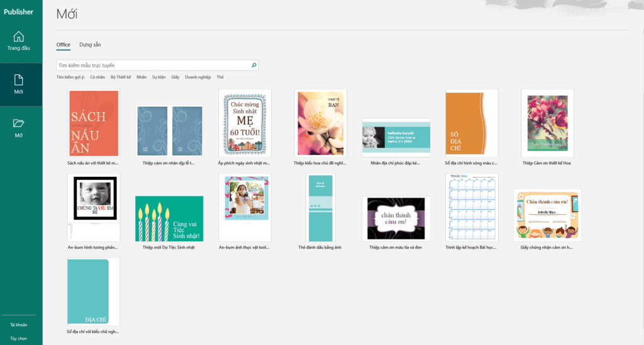The image size is (644, 345).
Task: Click the Doanh nghiệp suggested search
Action: [198, 77]
